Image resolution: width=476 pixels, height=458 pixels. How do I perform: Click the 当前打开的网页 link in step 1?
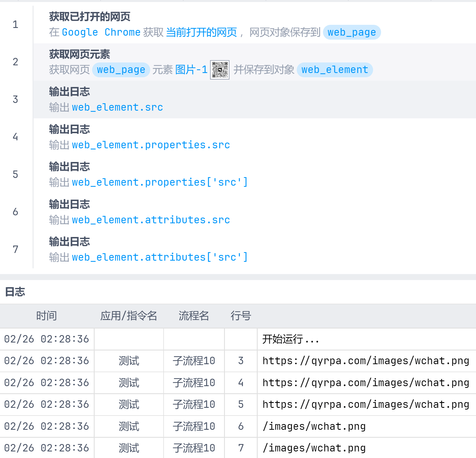tap(201, 33)
